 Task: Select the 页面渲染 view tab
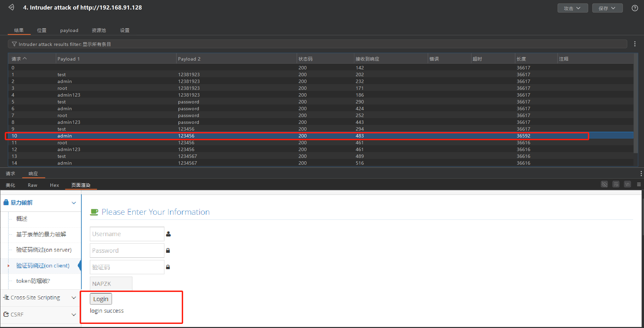(x=81, y=185)
